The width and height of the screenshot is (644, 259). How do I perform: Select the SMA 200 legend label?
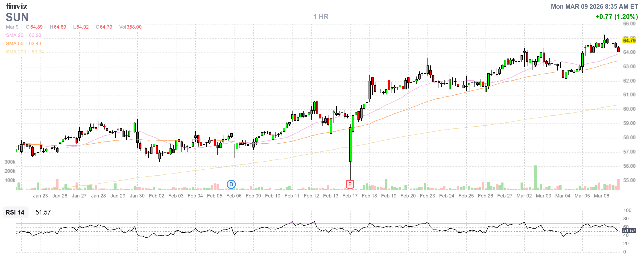pyautogui.click(x=16, y=52)
